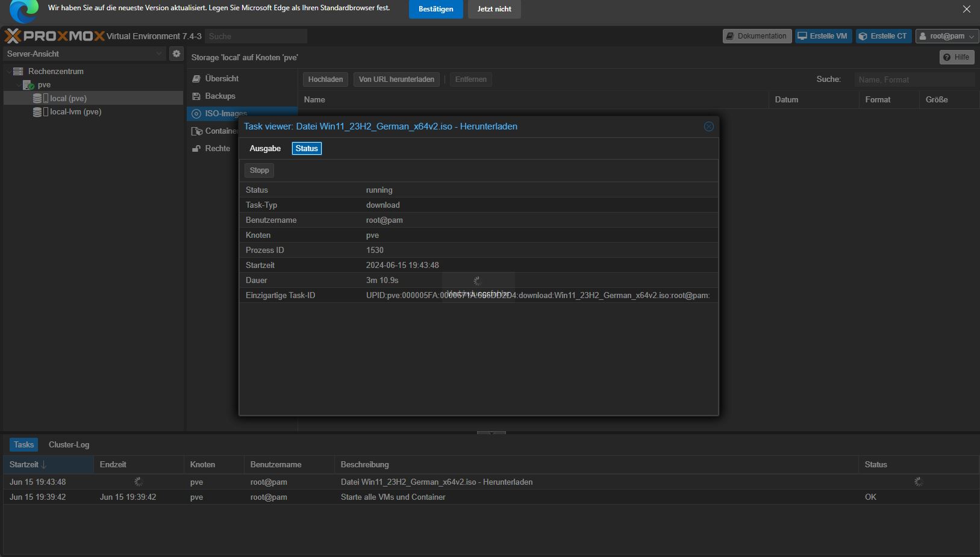Viewport: 980px width, 557px height.
Task: Sort task log by Status column header
Action: (919, 465)
